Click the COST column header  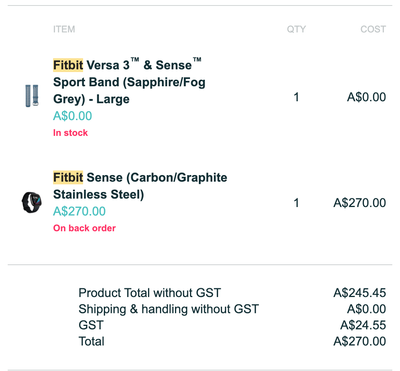click(x=373, y=29)
